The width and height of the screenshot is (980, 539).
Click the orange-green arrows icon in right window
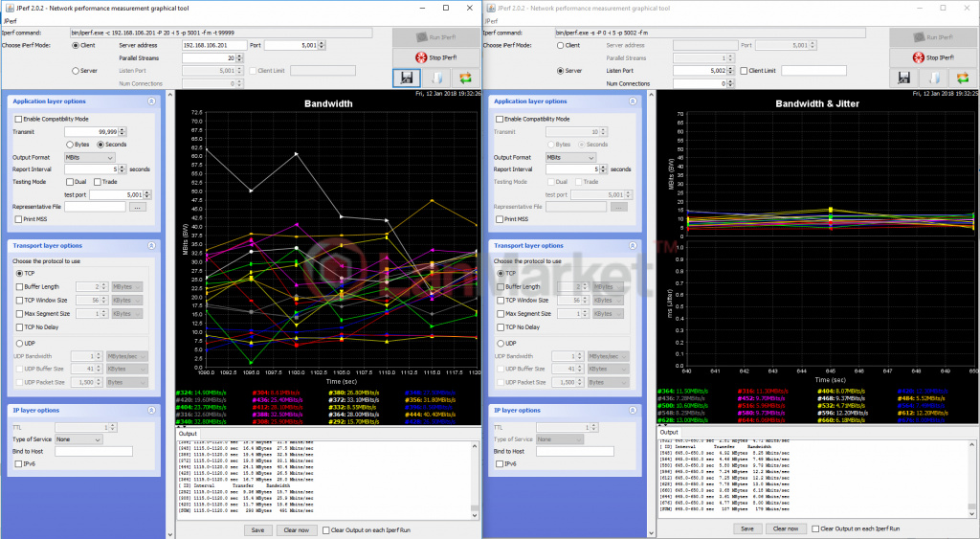(962, 79)
